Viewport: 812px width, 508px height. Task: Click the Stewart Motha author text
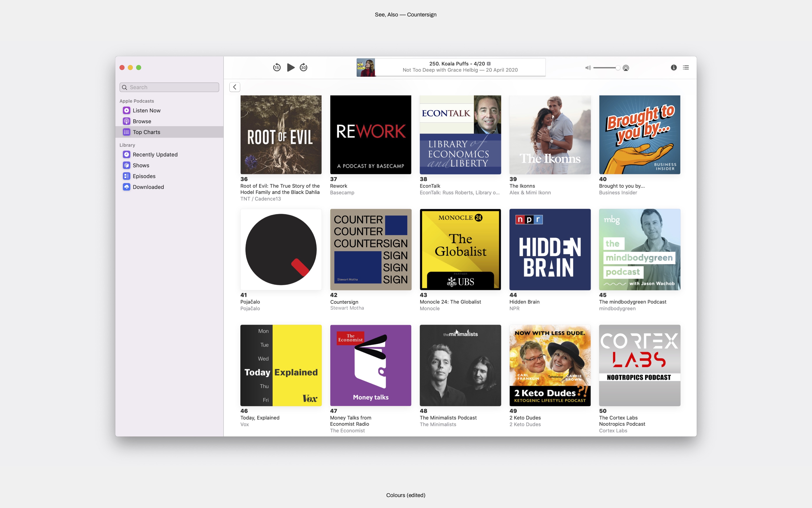(x=347, y=308)
